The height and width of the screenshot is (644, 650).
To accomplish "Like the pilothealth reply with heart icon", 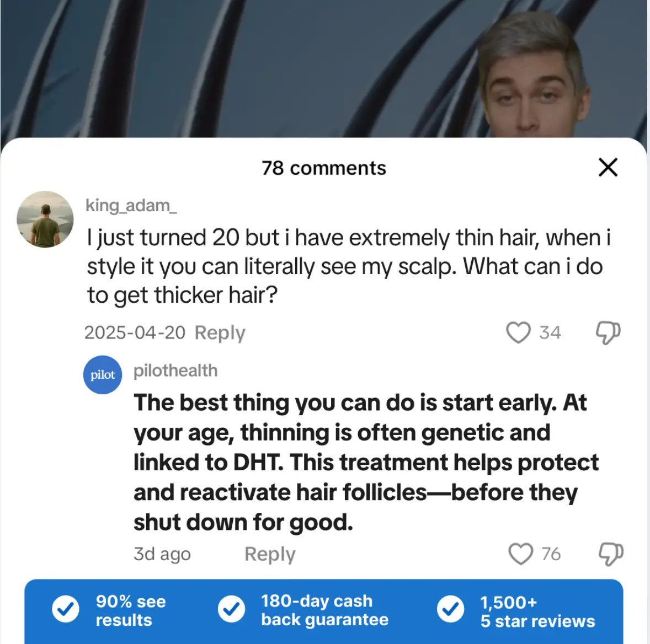I will click(521, 554).
